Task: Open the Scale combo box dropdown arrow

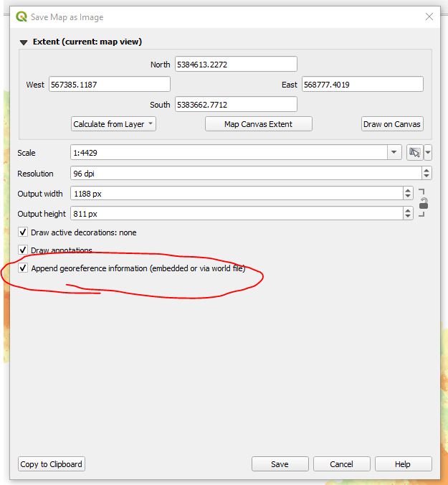Action: pyautogui.click(x=394, y=152)
